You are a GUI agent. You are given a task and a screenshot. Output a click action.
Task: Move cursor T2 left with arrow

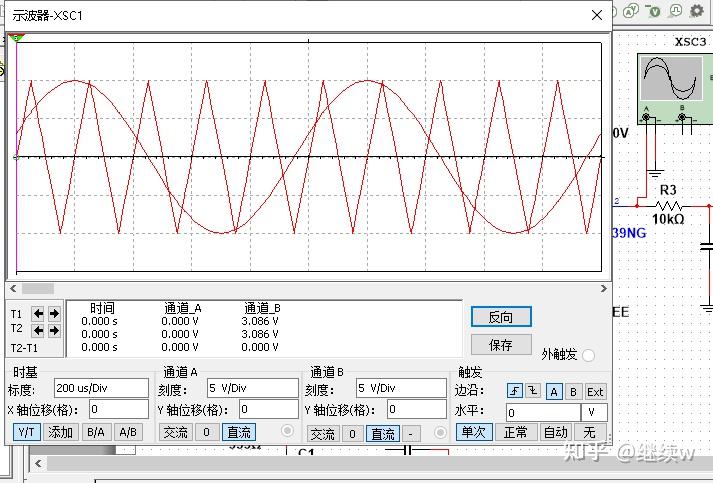[38, 331]
